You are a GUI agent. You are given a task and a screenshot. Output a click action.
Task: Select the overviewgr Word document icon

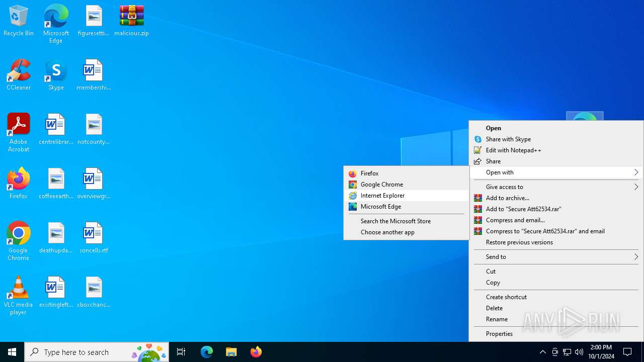click(94, 184)
